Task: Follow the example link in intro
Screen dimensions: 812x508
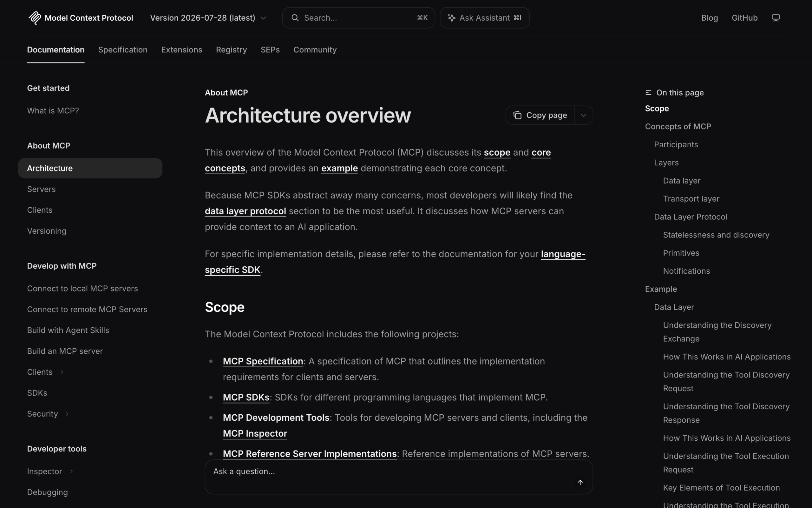Action: coord(339,168)
